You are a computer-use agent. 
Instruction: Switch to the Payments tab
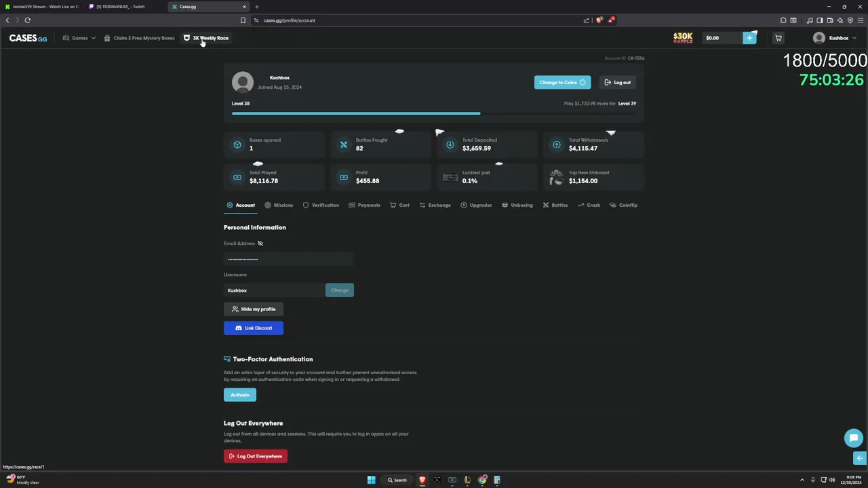click(364, 205)
